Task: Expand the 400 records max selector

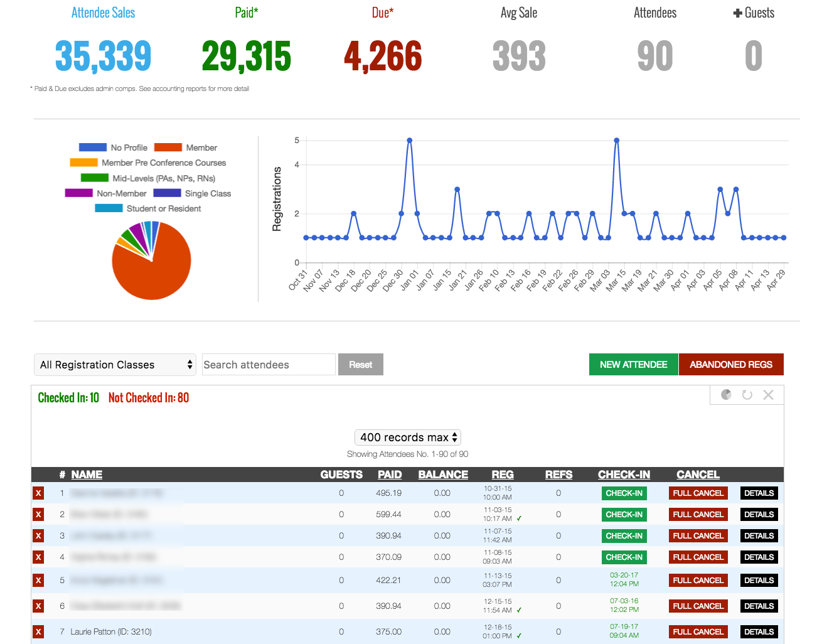Action: click(x=408, y=437)
